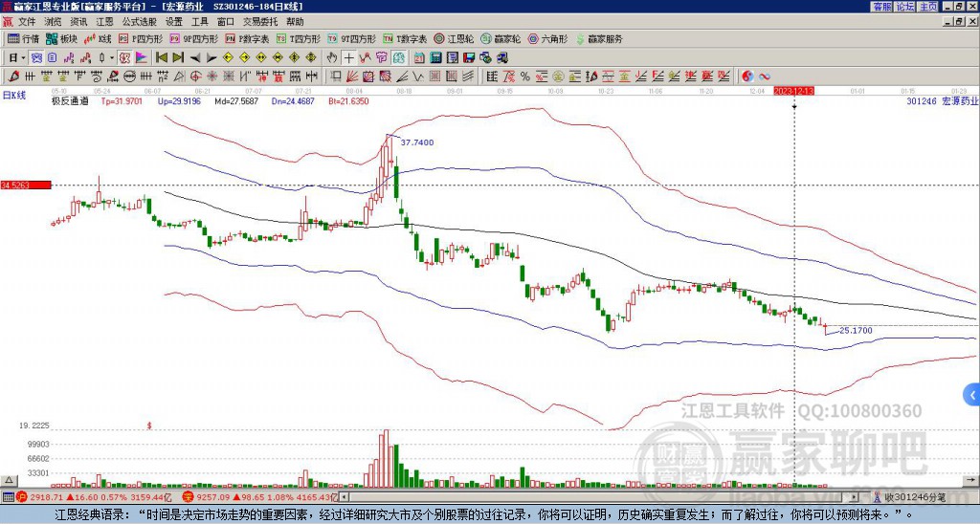
Task: Click the horizontal scrollbar left arrow
Action: (x=344, y=497)
